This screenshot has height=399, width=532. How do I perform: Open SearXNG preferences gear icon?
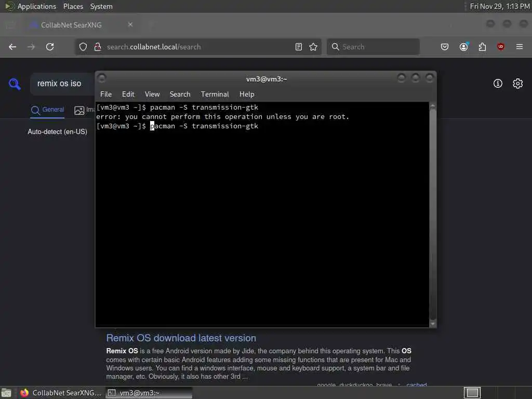pyautogui.click(x=518, y=84)
